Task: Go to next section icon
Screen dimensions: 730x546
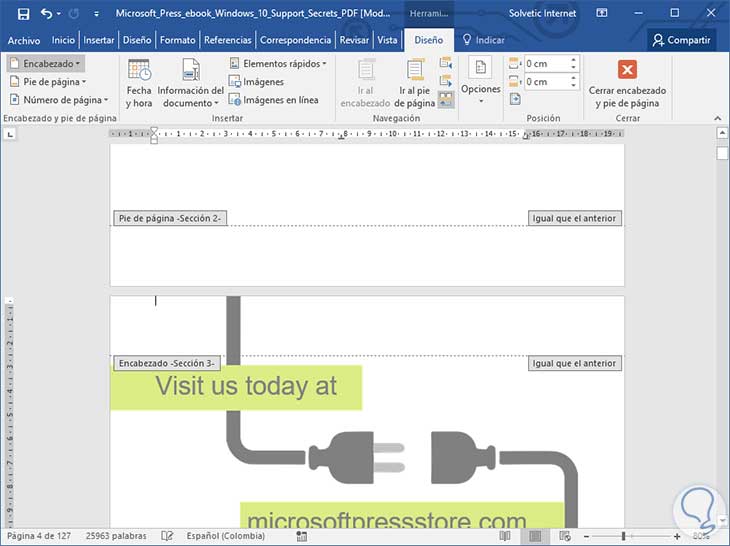Action: [x=446, y=81]
